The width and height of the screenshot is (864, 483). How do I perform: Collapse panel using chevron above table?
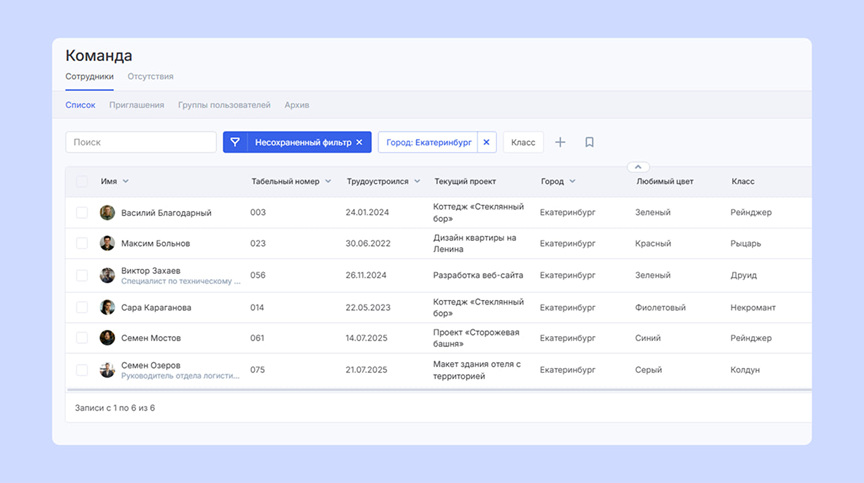639,167
